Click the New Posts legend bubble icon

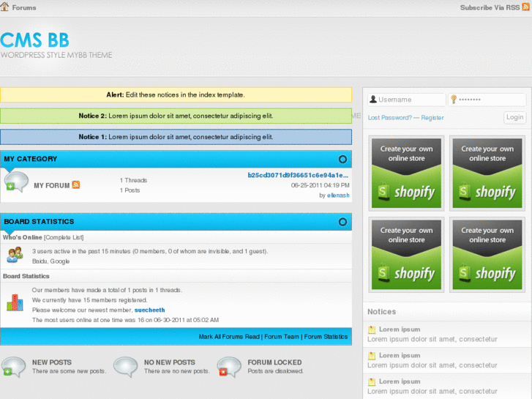pos(14,367)
